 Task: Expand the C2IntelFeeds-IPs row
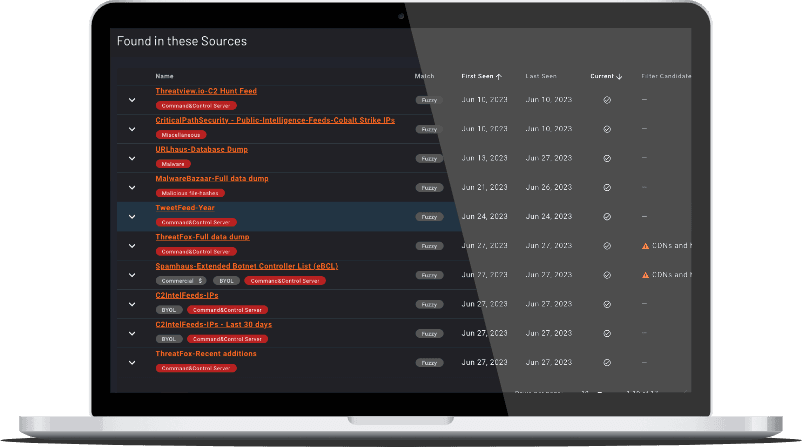[132, 304]
